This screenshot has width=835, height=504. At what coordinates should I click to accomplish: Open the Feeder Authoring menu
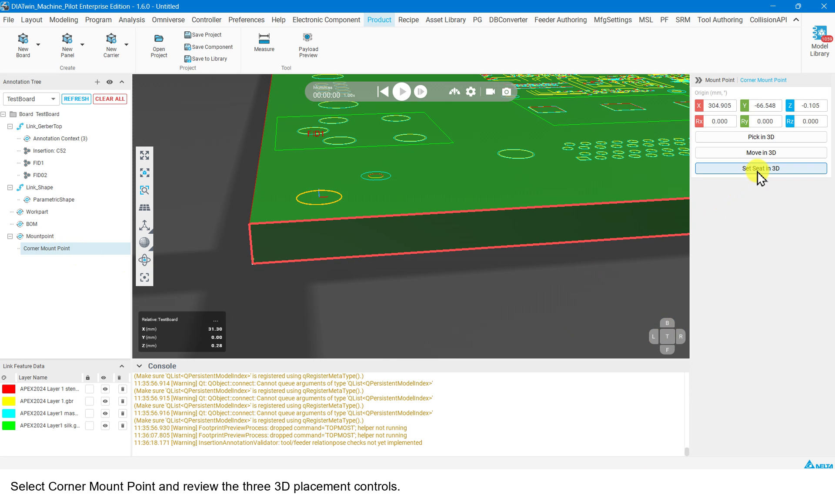(x=560, y=20)
